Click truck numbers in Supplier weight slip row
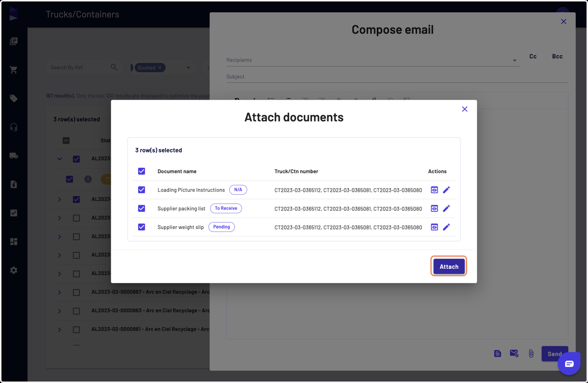 pyautogui.click(x=348, y=227)
